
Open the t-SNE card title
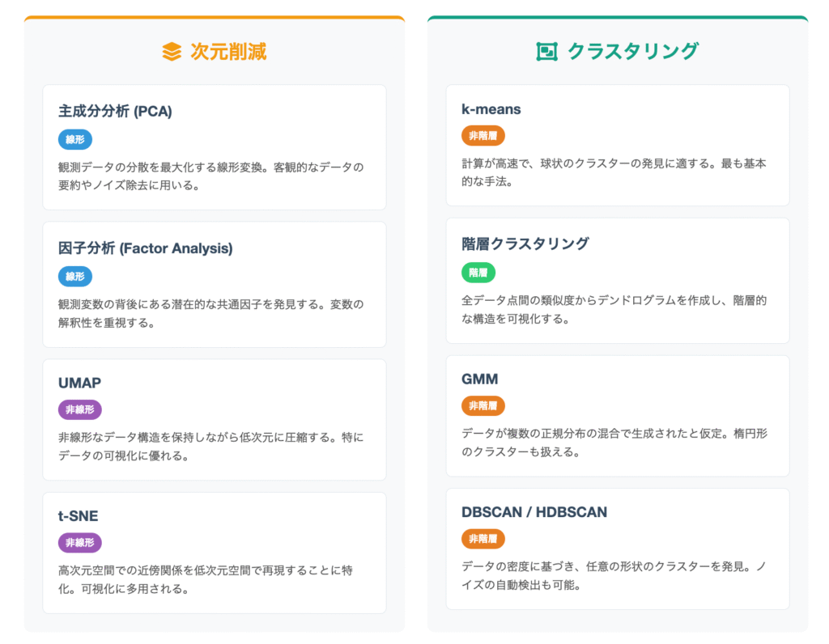click(x=78, y=515)
